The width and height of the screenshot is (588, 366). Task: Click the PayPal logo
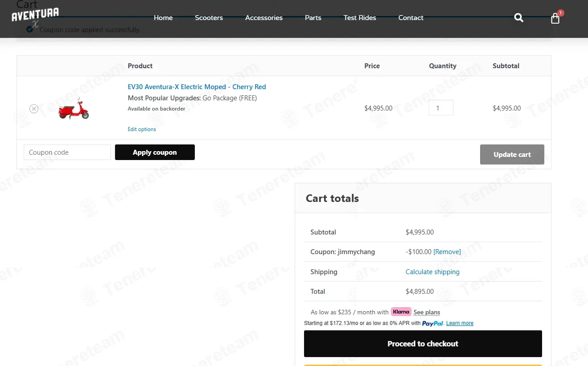(432, 323)
